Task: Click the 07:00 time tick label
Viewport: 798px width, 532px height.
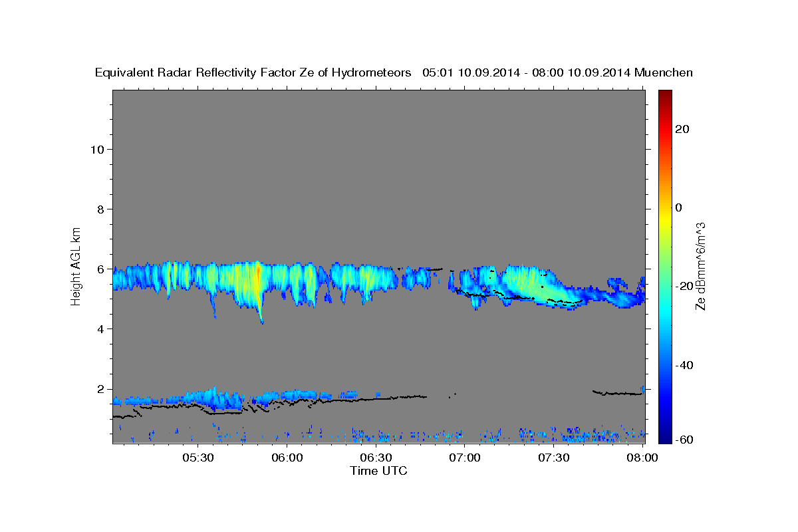Action: pyautogui.click(x=465, y=458)
